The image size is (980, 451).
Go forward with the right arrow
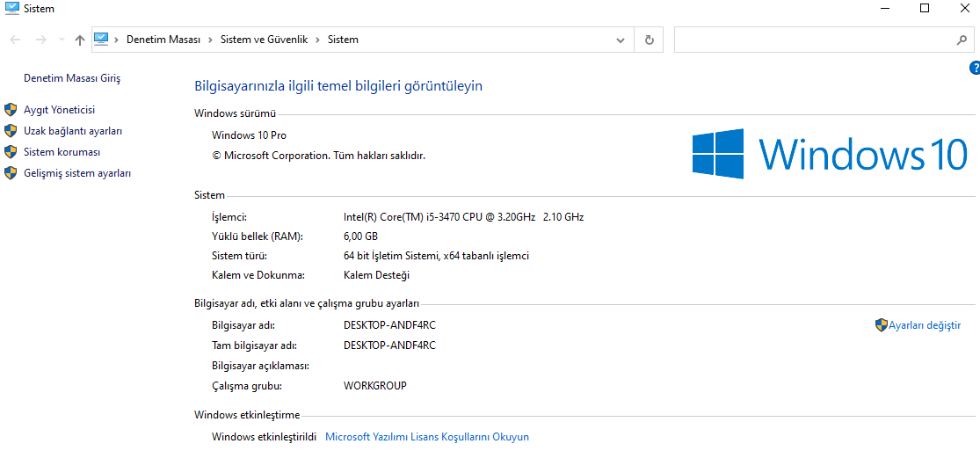[x=40, y=40]
